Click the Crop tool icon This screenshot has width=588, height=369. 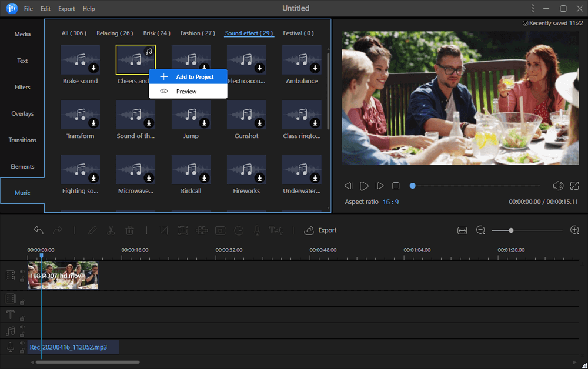coord(164,230)
